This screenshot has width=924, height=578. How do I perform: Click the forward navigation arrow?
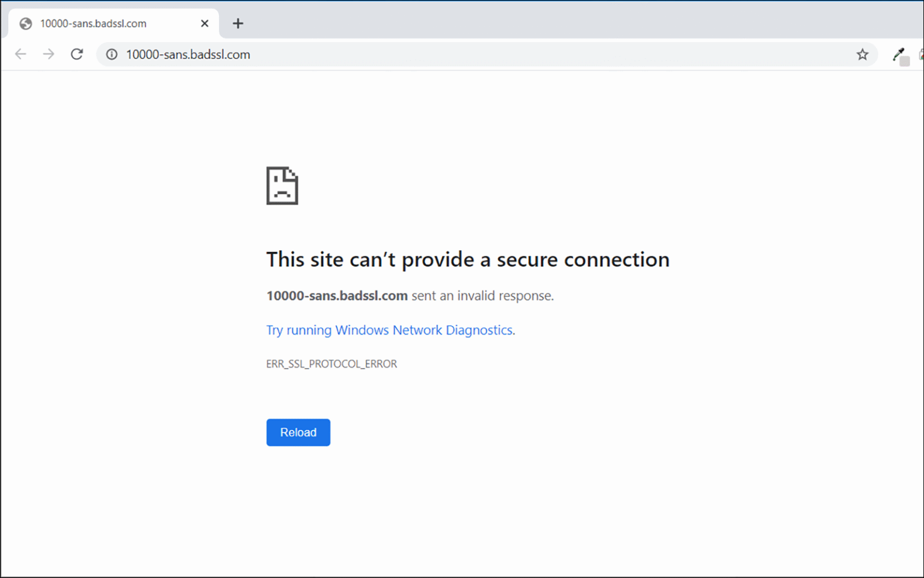coord(48,54)
